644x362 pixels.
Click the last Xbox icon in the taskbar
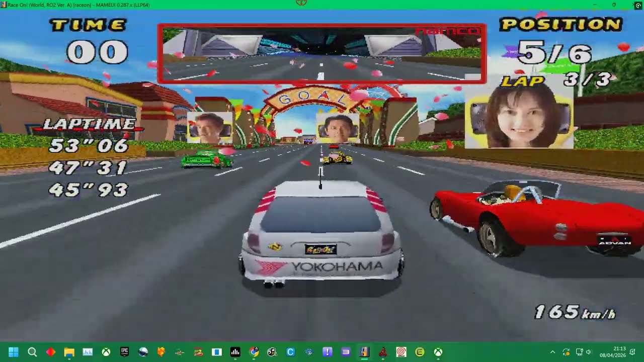pos(438,352)
